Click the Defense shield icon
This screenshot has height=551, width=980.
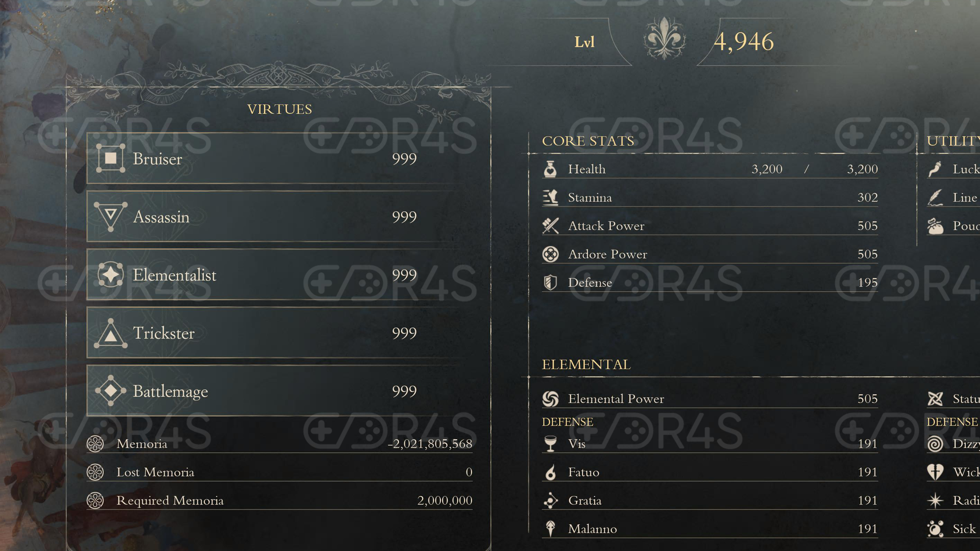(550, 283)
